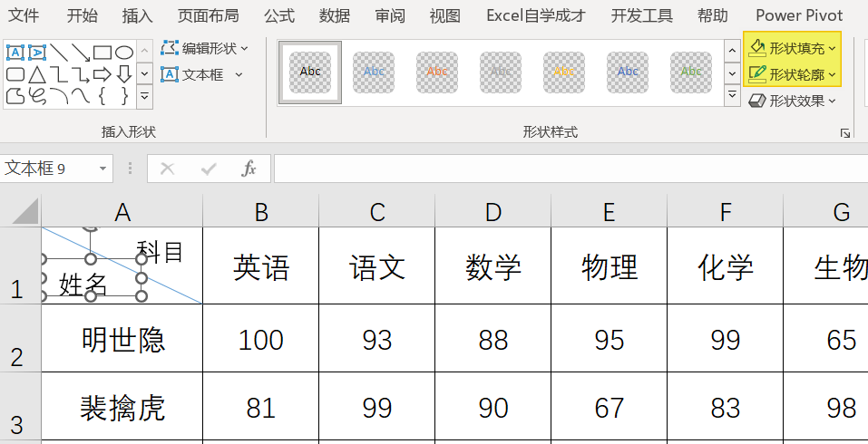The image size is (868, 444).
Task: Open the Excel自学成才 tab
Action: pos(535,15)
